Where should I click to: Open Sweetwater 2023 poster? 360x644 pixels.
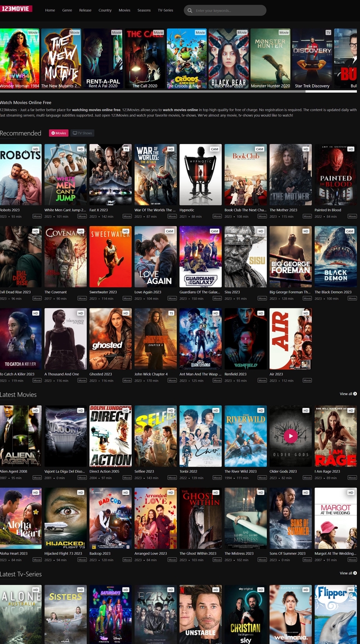111,257
